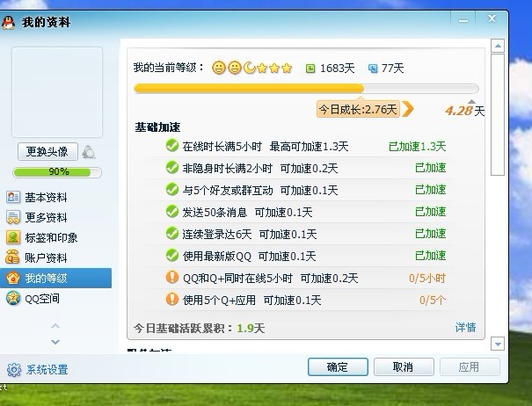This screenshot has width=532, height=406.
Task: Click the system settings gear icon
Action: tap(14, 370)
